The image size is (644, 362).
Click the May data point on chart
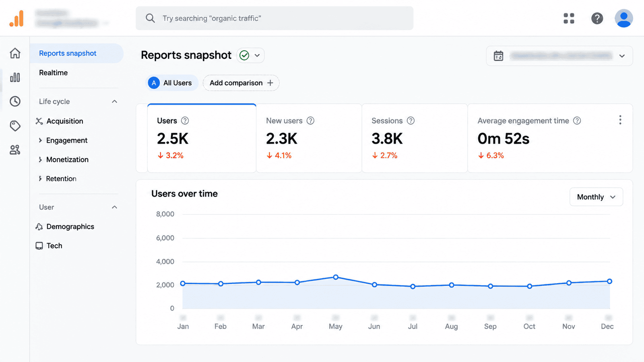336,277
